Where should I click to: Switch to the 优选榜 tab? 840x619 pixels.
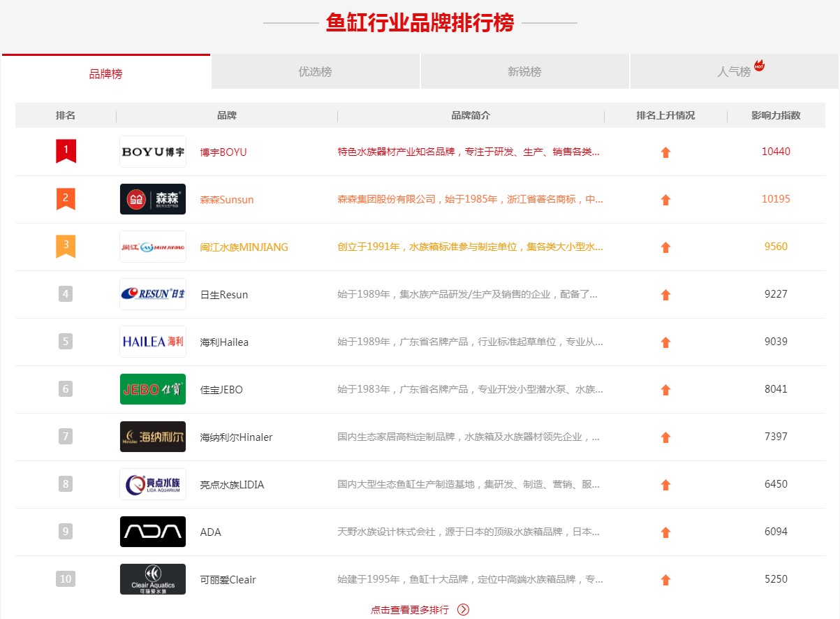(x=315, y=71)
